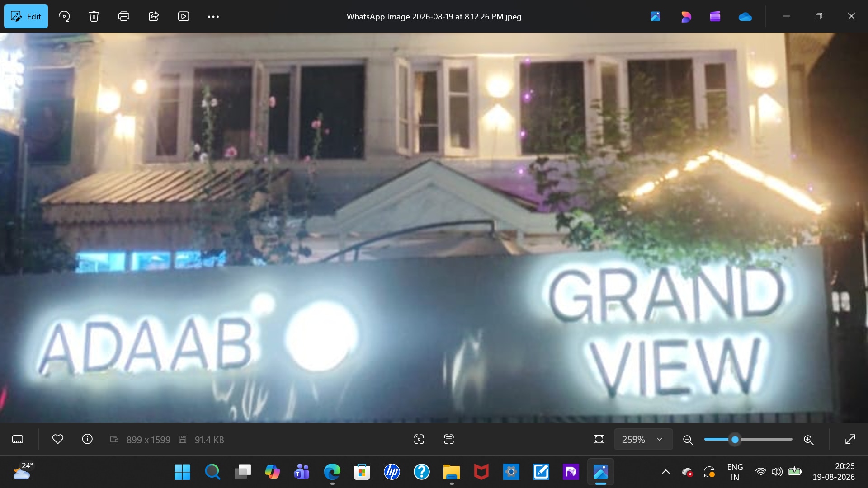Open Clipchamp video editor icon
The height and width of the screenshot is (488, 868).
point(715,17)
